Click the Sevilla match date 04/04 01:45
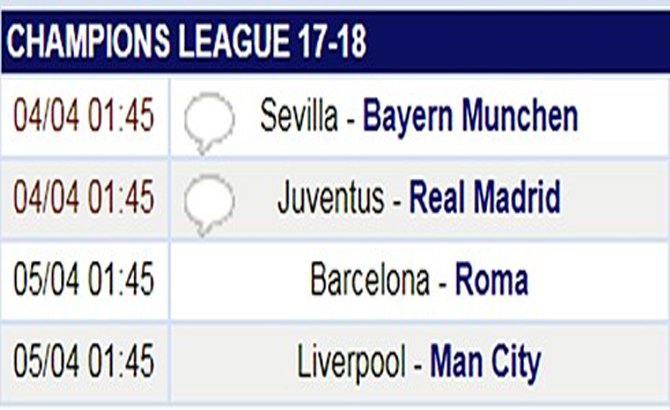 point(84,115)
